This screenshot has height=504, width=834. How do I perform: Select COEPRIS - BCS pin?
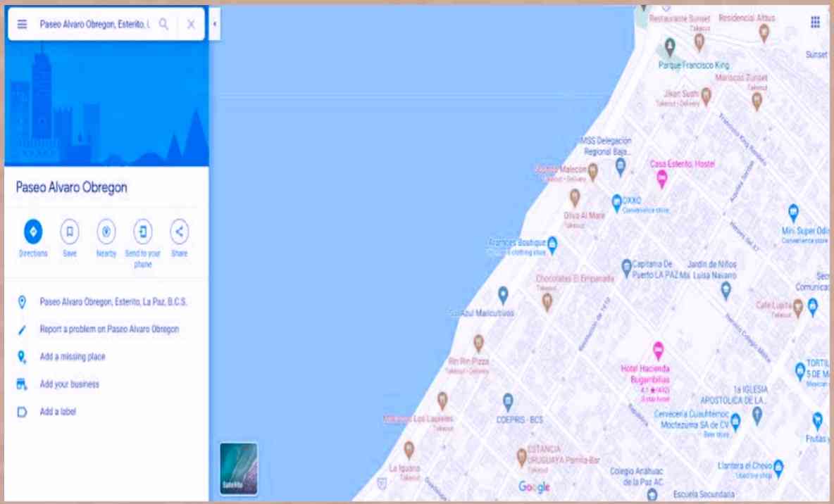508,402
